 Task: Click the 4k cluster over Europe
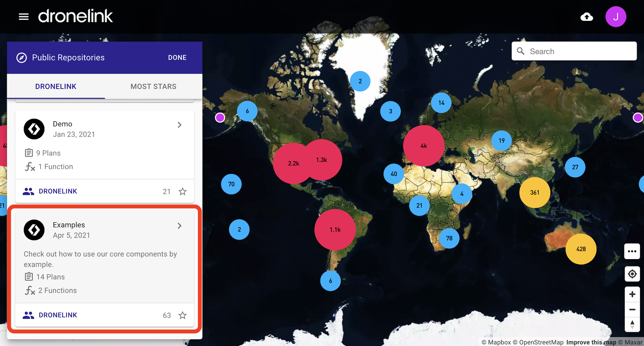(424, 146)
